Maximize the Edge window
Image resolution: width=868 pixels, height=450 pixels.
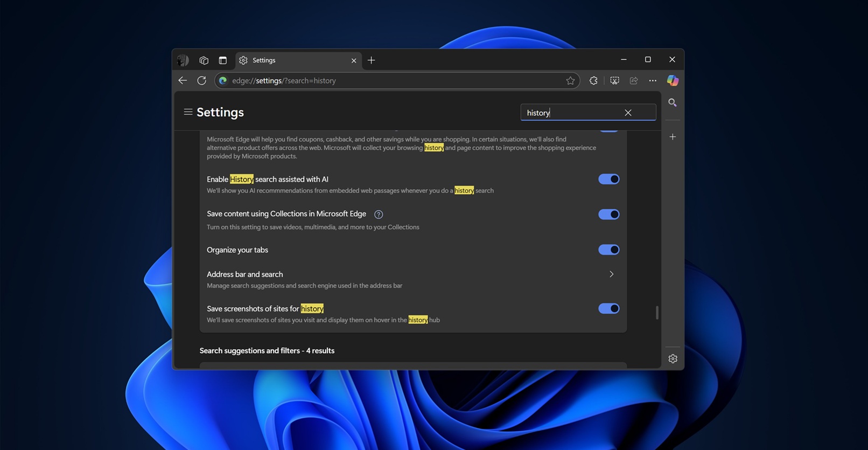[x=648, y=59]
